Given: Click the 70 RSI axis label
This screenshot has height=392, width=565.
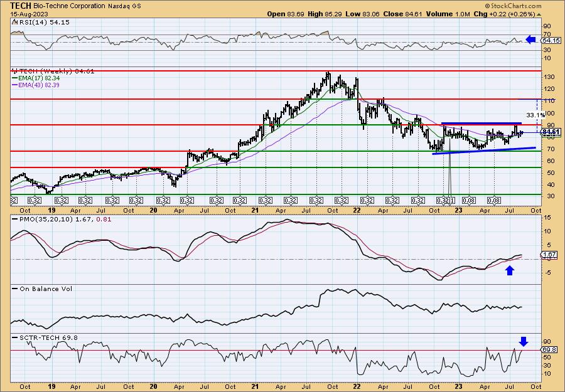Looking at the screenshot, I should point(547,34).
